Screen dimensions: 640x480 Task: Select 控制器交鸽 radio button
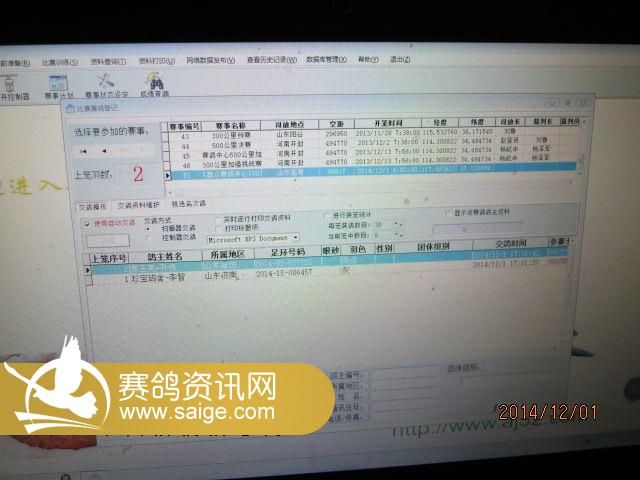(150, 238)
